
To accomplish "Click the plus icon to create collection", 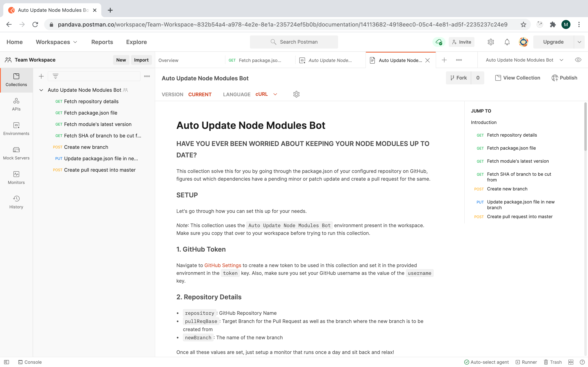I will pos(41,76).
